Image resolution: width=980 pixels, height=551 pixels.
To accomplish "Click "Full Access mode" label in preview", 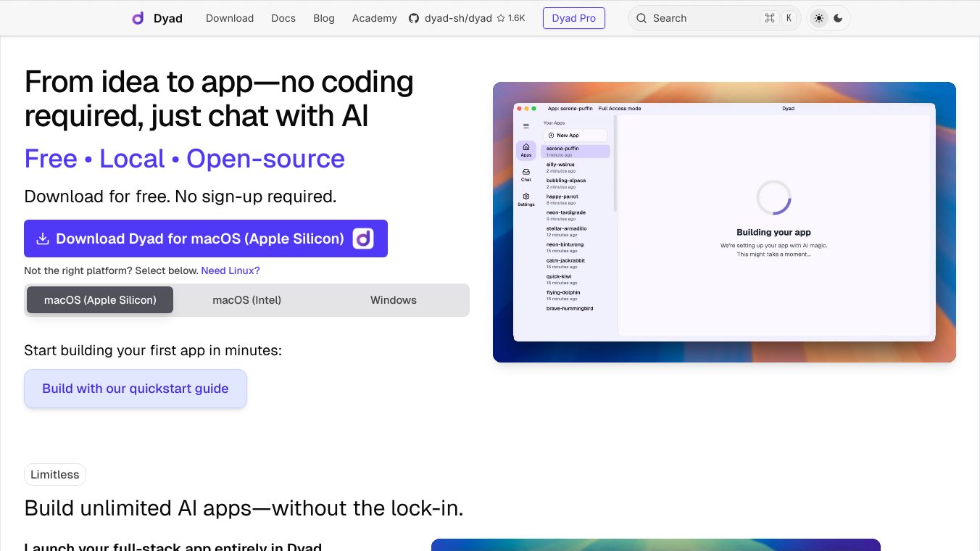I will click(x=620, y=109).
